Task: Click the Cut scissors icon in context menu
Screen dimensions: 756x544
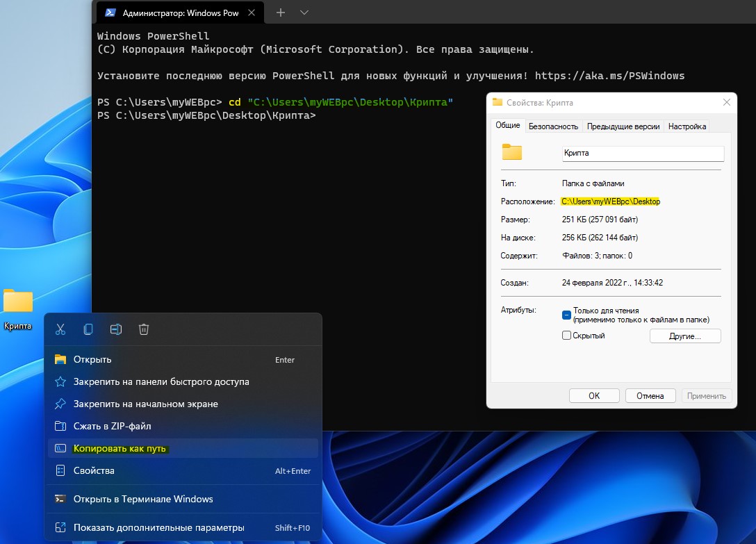Action: pyautogui.click(x=60, y=329)
